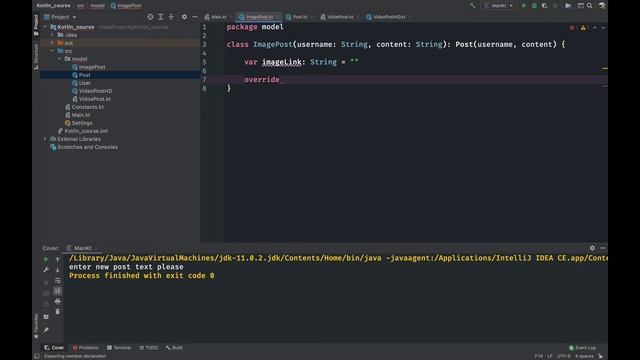The height and width of the screenshot is (360, 640).
Task: Open Constants.kt in the project tree
Action: tap(84, 107)
